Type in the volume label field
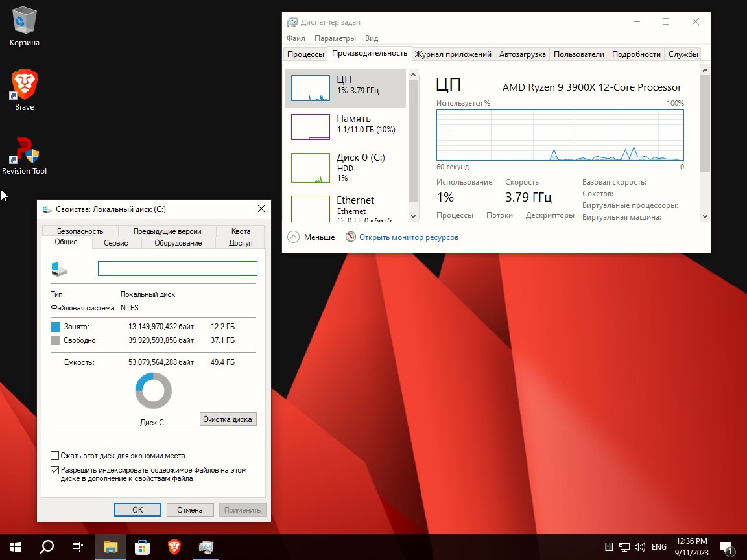Screen dimensions: 747x560 tap(176, 268)
